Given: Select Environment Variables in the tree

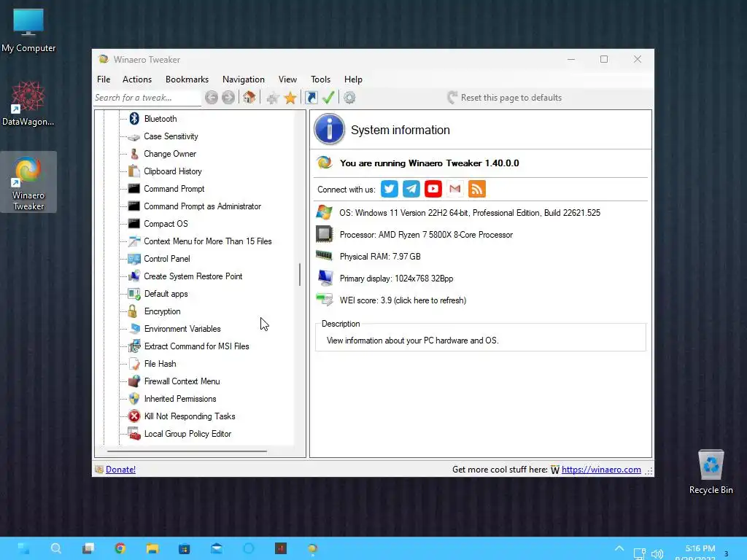Looking at the screenshot, I should [x=182, y=329].
